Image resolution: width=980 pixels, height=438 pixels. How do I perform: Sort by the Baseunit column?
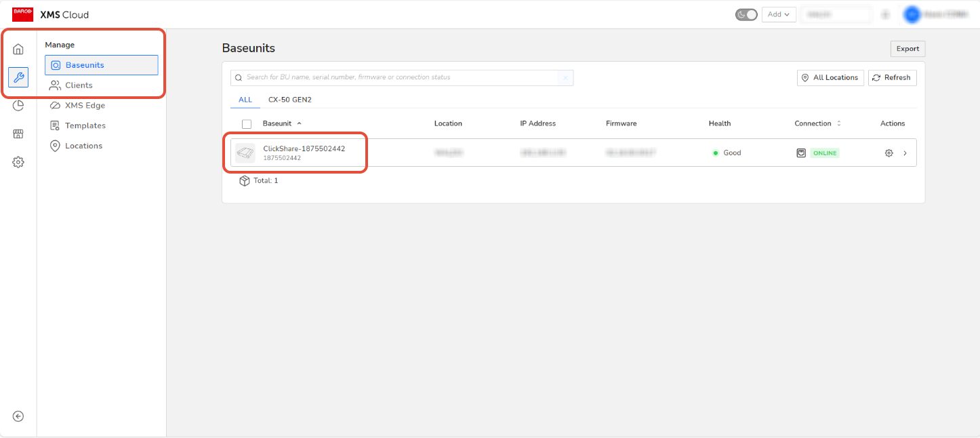coord(282,123)
